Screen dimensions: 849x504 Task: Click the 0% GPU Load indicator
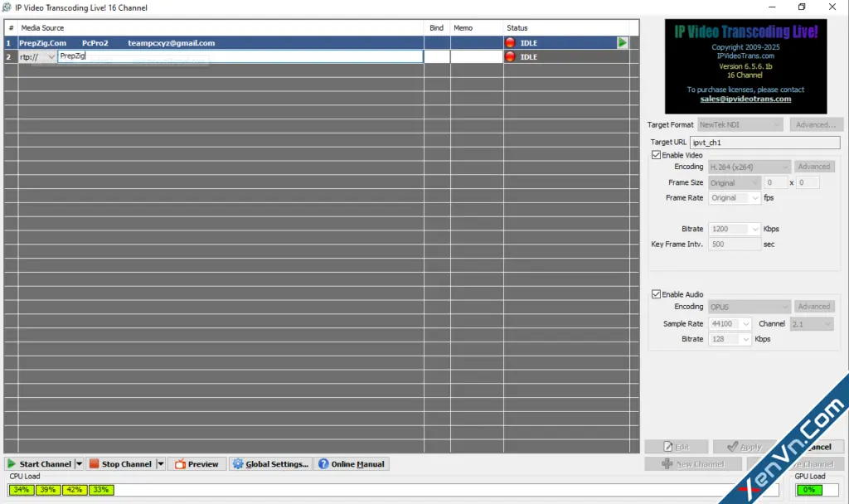(x=809, y=490)
